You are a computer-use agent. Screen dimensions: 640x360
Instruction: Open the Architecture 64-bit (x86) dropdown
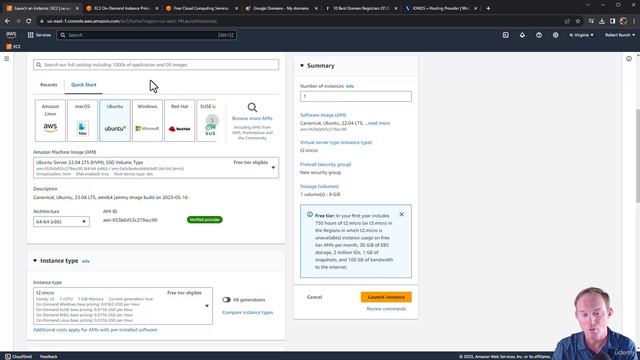pos(61,222)
